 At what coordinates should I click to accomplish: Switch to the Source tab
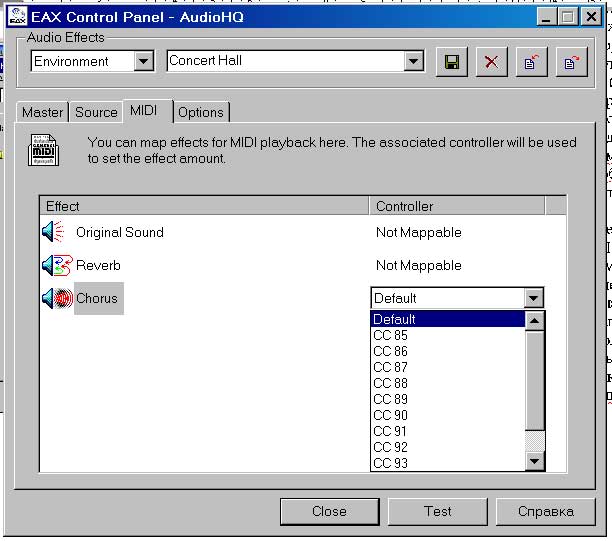tap(96, 112)
